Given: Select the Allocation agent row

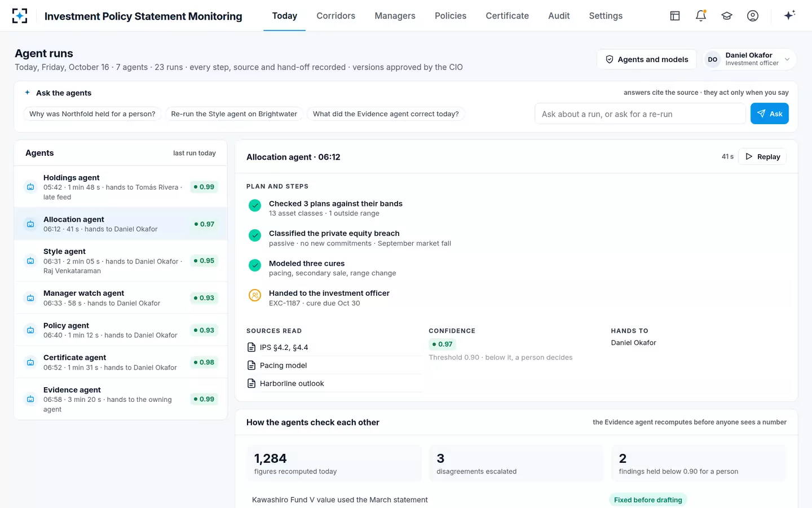Looking at the screenshot, I should click(121, 224).
